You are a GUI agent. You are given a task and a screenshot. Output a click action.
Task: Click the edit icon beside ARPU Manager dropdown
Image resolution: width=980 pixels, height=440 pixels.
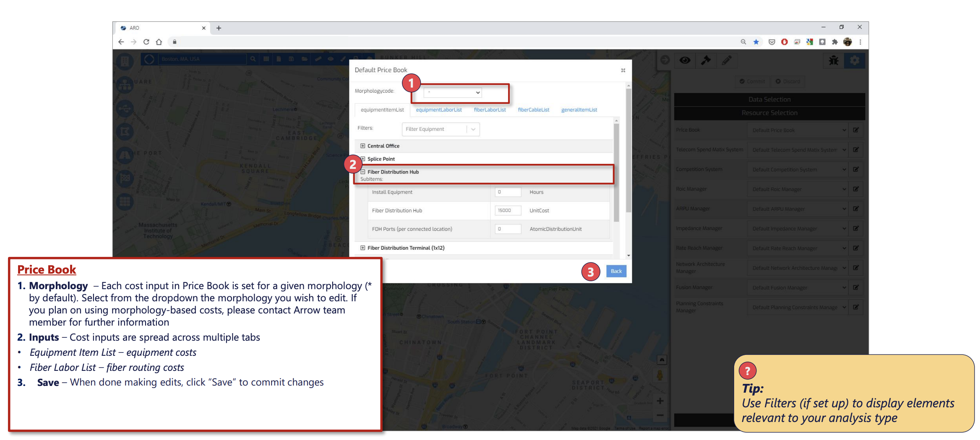pos(856,209)
